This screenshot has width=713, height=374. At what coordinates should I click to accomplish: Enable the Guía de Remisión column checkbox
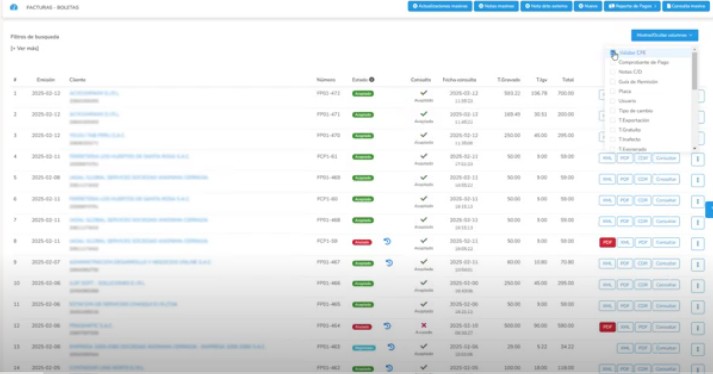point(613,82)
